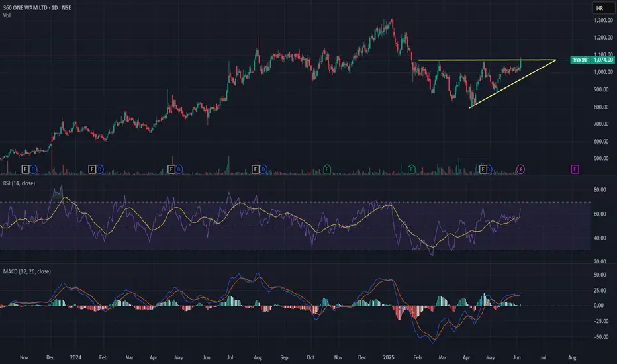Open the earnings marker near November 2023
The height and width of the screenshot is (364, 617).
tap(25, 169)
